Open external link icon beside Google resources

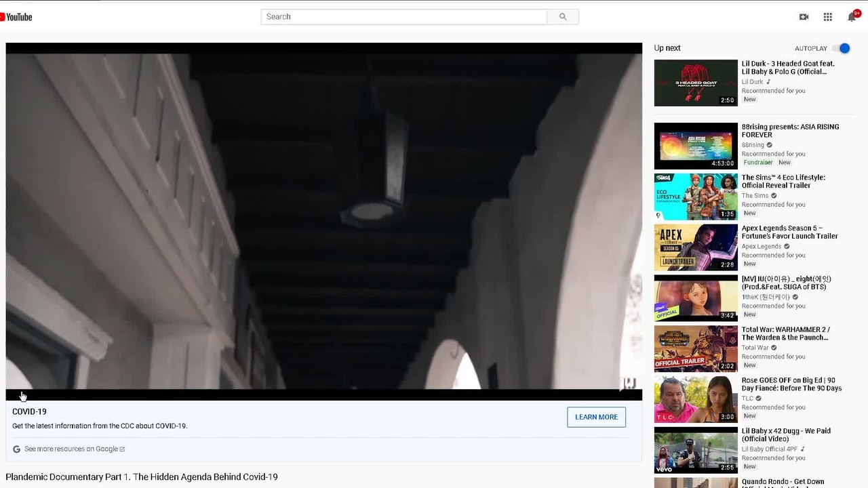pos(122,449)
